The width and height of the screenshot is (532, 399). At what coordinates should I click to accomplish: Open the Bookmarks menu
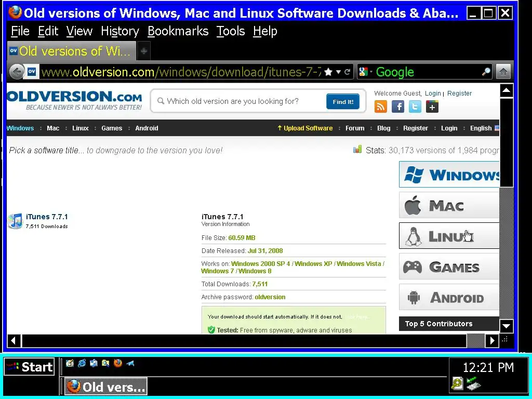(x=178, y=31)
